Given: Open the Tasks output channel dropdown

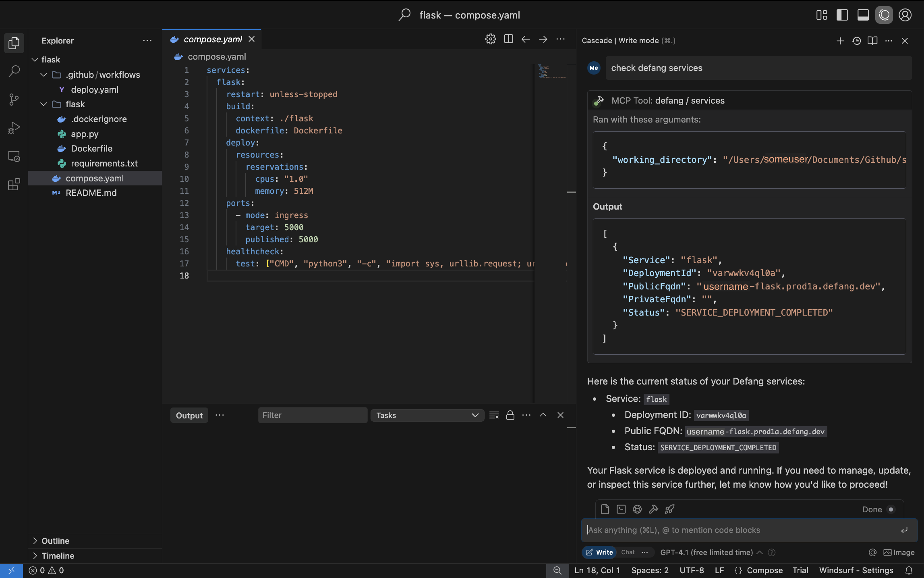Looking at the screenshot, I should (427, 415).
